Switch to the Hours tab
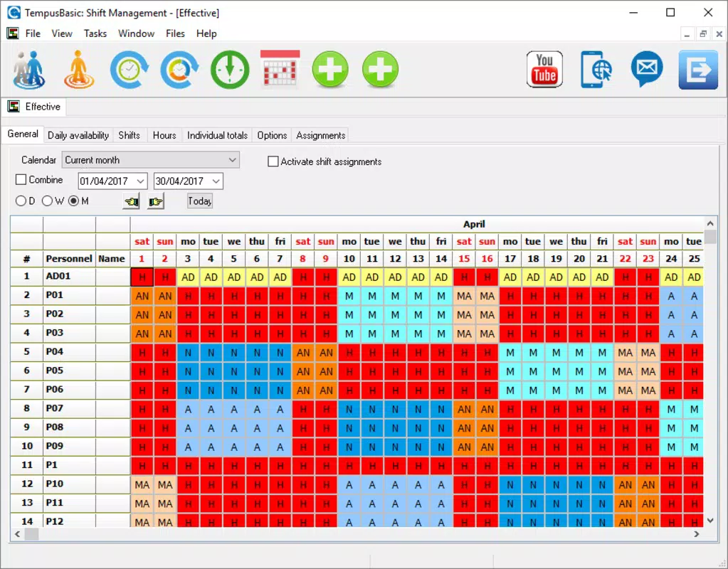 pyautogui.click(x=164, y=136)
